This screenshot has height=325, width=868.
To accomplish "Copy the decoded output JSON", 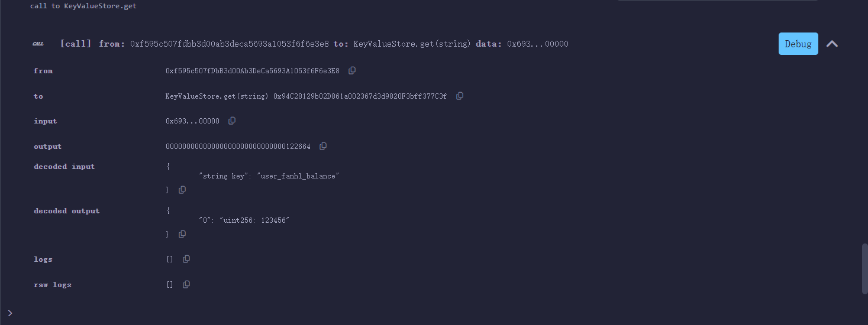I will [x=182, y=234].
